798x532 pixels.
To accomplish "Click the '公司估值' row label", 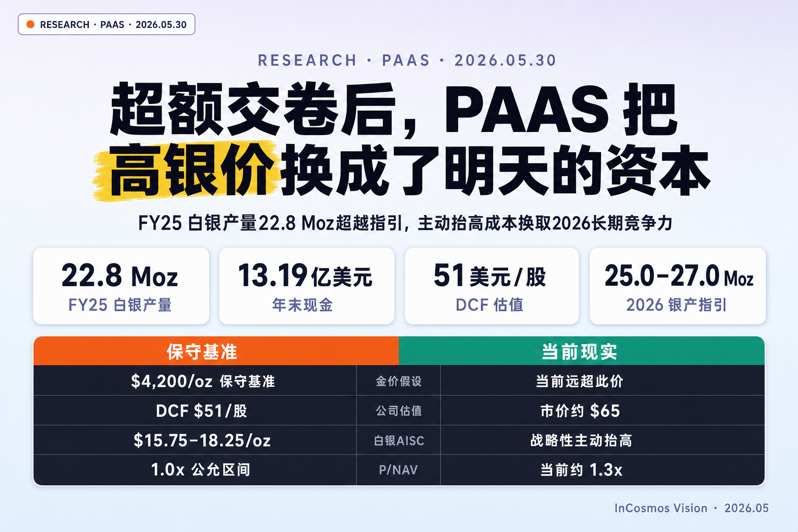I will coord(398,411).
